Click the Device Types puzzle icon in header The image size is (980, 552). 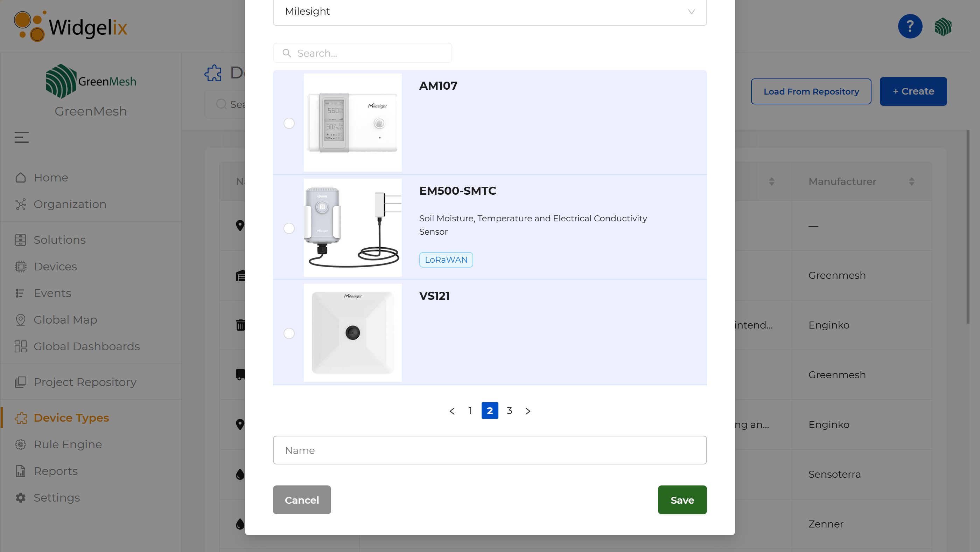pyautogui.click(x=213, y=73)
